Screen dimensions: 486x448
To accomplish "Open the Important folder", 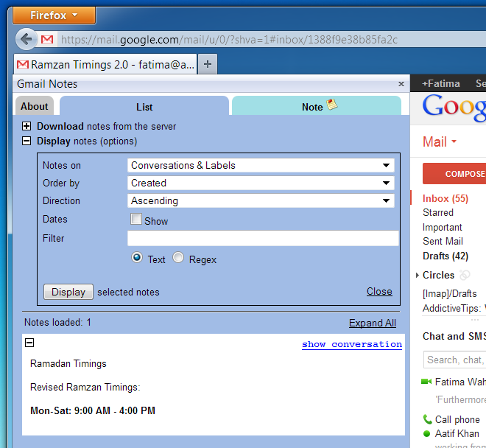I will 443,227.
